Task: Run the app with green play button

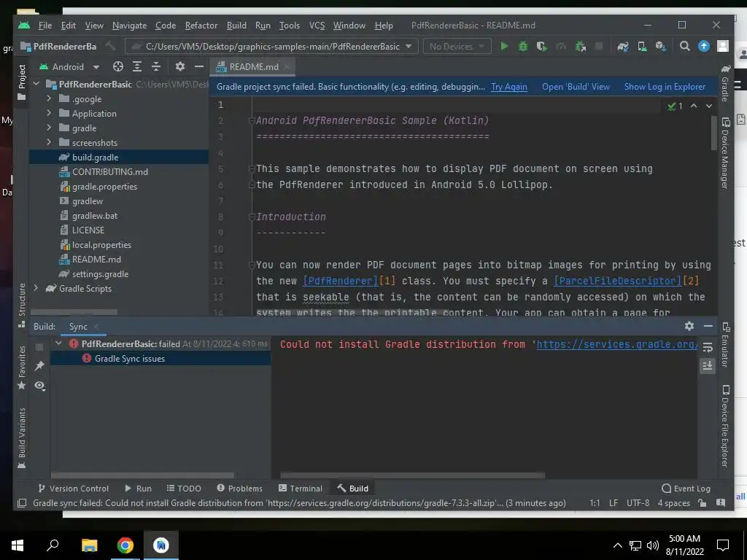Action: [504, 46]
